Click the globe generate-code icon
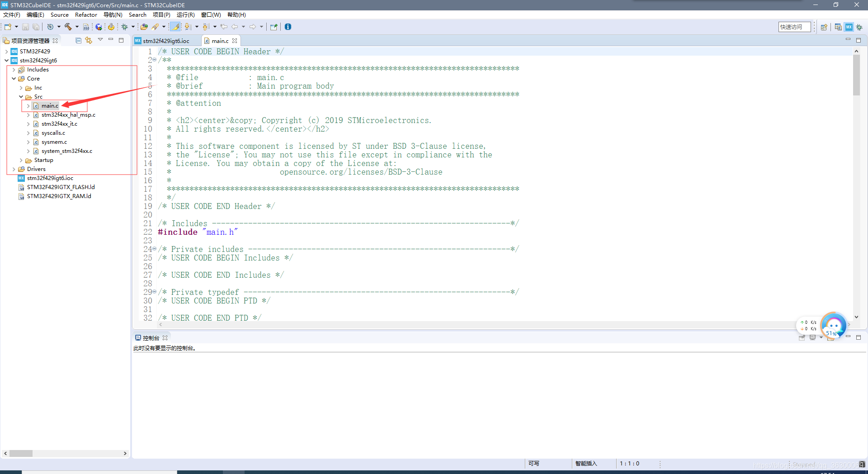868x474 pixels. 99,27
